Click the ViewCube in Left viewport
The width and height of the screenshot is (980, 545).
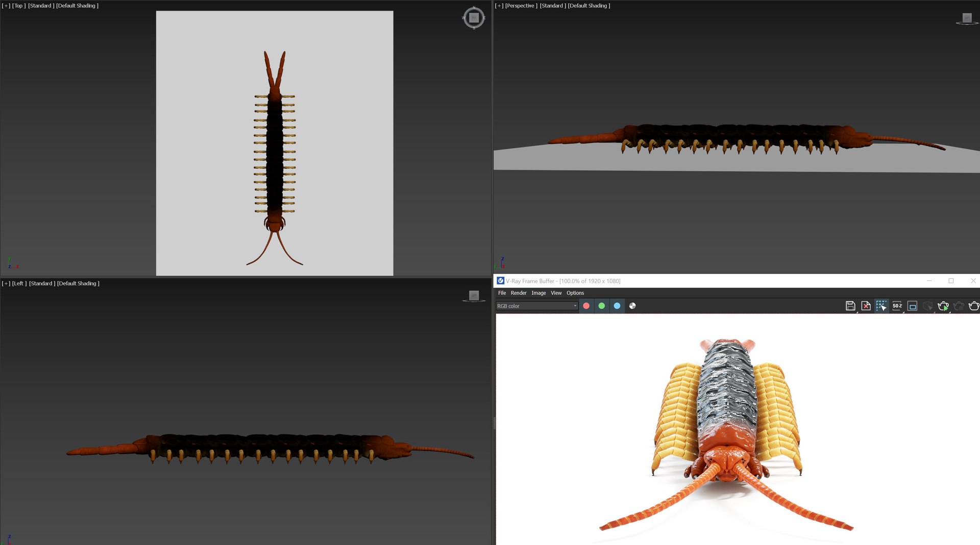point(474,296)
